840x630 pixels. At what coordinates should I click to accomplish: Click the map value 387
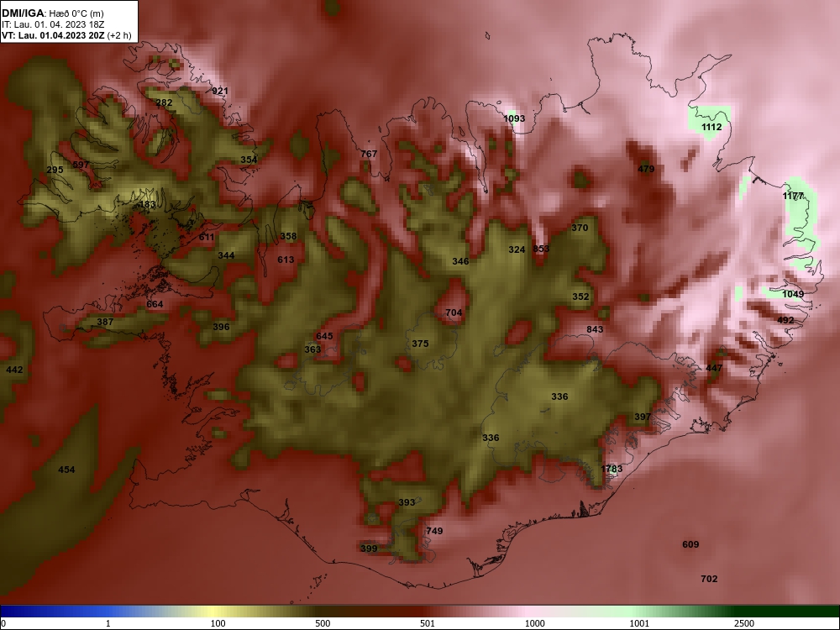[105, 322]
